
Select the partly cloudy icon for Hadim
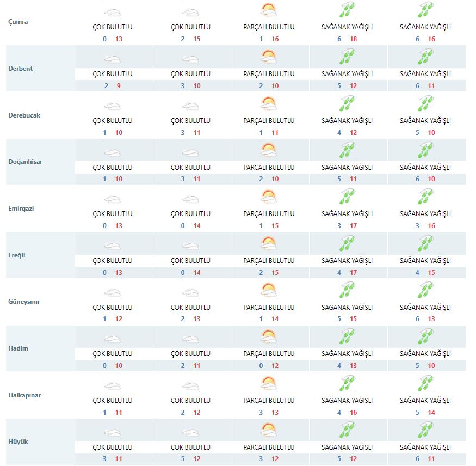[x=269, y=336]
